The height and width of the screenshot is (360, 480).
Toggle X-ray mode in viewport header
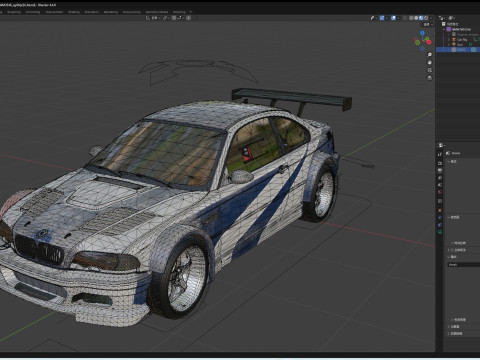[405, 18]
